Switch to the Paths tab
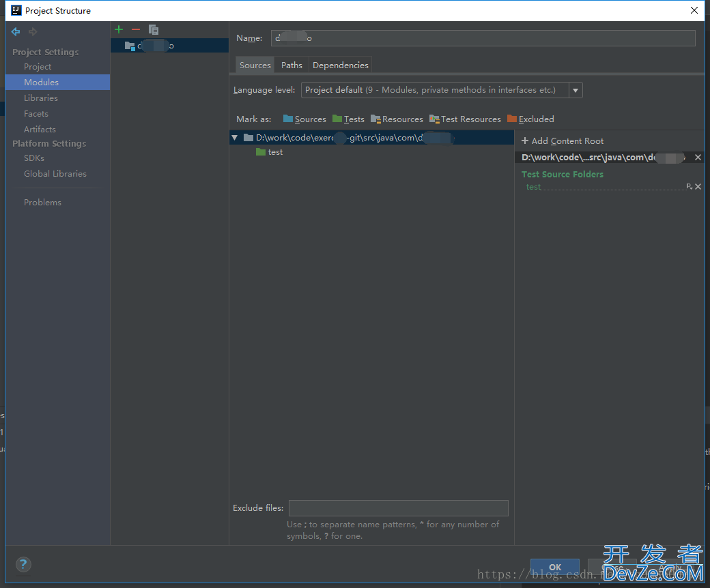710x588 pixels. point(292,65)
